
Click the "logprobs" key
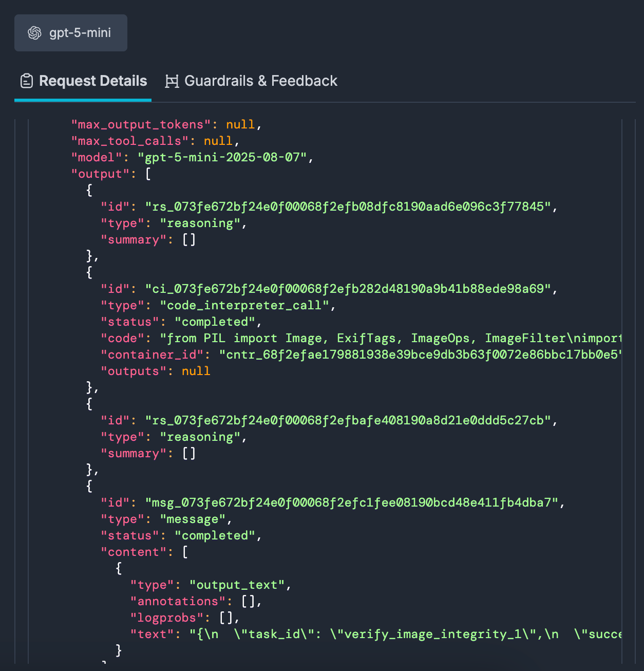pos(167,618)
